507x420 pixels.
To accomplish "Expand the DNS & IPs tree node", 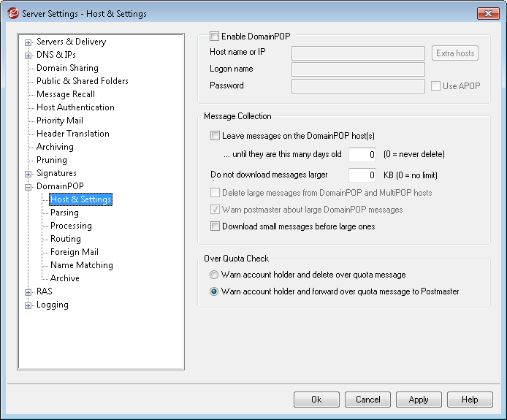I will pos(28,56).
